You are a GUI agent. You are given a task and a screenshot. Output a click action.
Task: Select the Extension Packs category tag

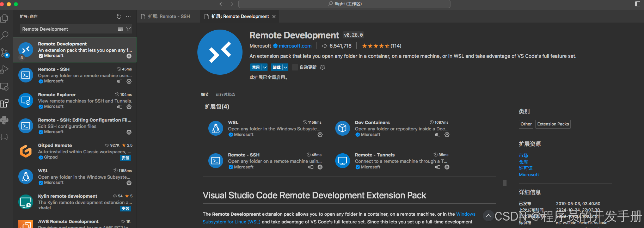(553, 124)
